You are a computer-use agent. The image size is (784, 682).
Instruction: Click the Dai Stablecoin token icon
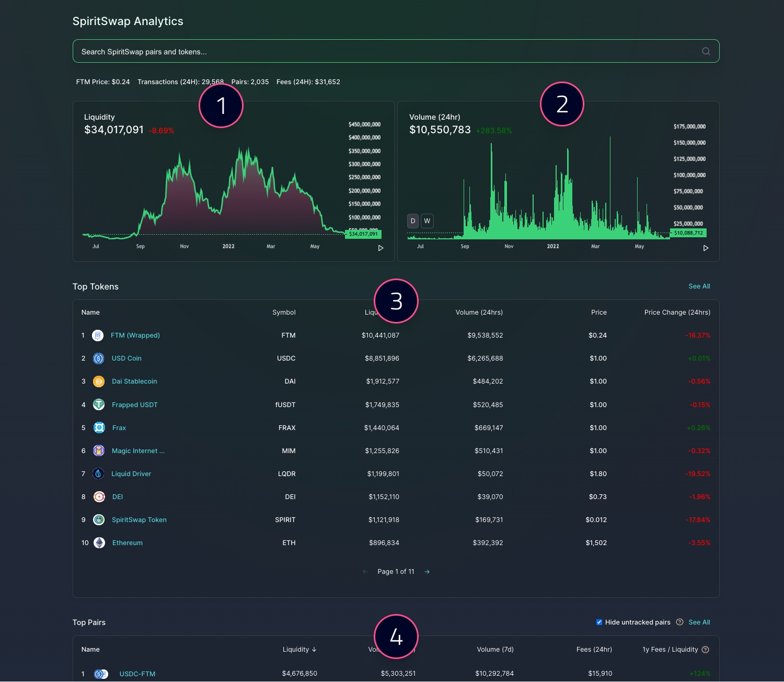point(98,382)
